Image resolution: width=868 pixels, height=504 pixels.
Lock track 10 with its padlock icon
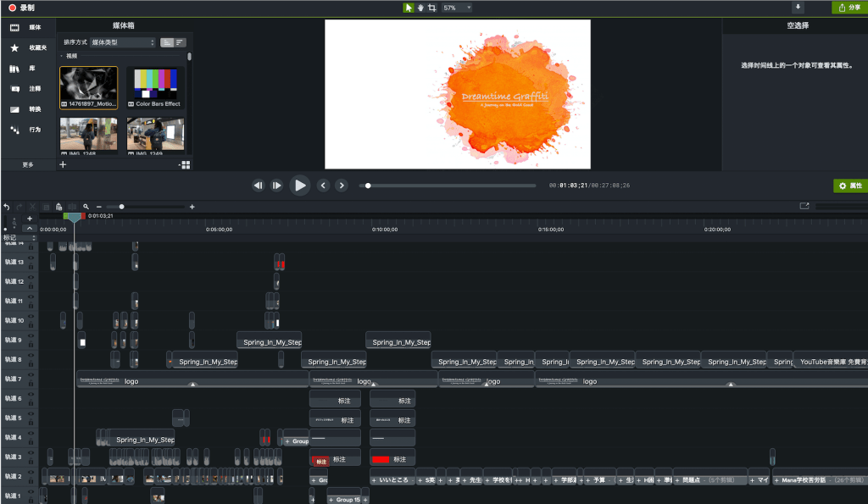[31, 324]
